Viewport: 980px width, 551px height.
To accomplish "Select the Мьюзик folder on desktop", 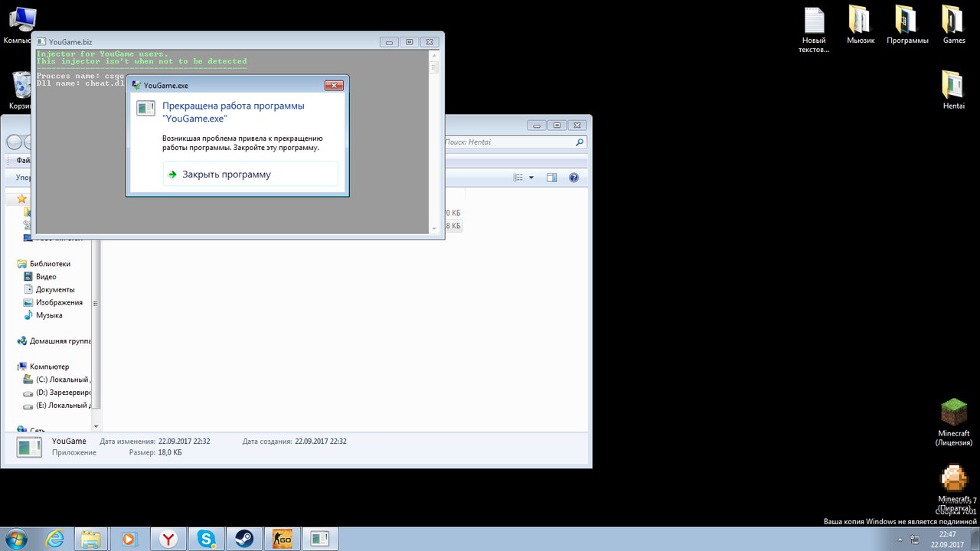I will [861, 25].
